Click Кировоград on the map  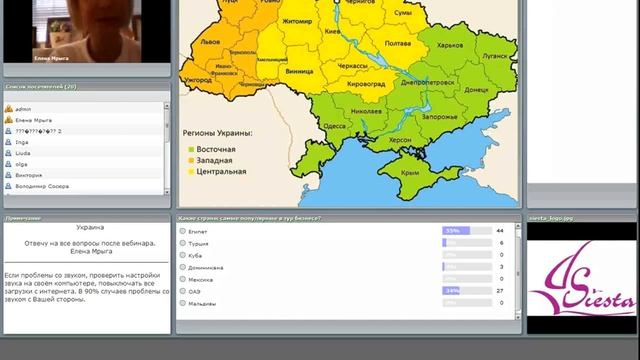tap(366, 84)
